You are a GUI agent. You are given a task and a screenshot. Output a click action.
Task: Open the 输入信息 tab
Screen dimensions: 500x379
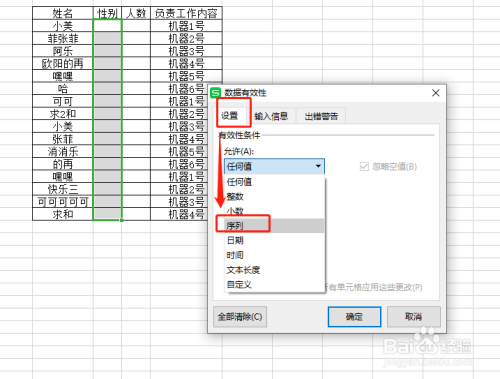[x=271, y=116]
